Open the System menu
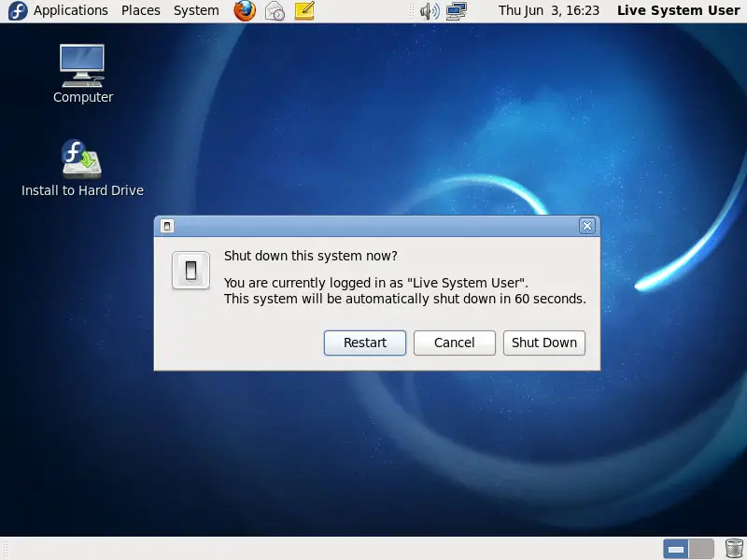The height and width of the screenshot is (560, 747). point(196,10)
